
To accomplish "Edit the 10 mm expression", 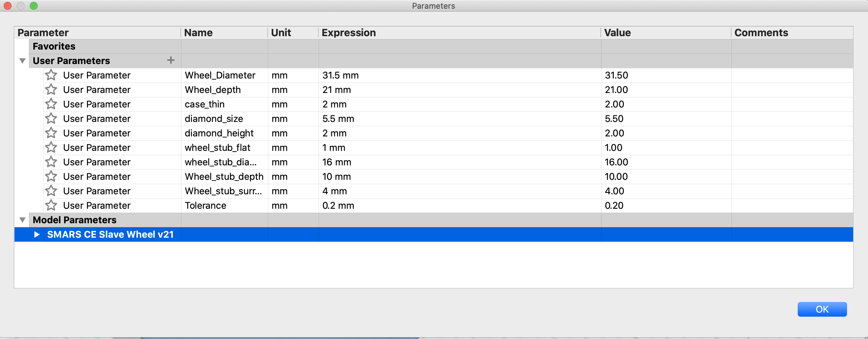I will [x=460, y=177].
